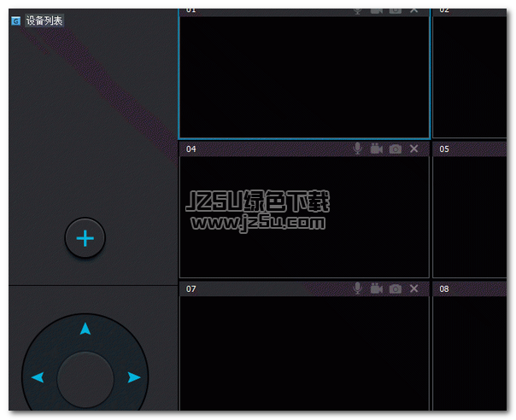The height and width of the screenshot is (420, 516).
Task: Close channel 07 video stream
Action: point(414,289)
